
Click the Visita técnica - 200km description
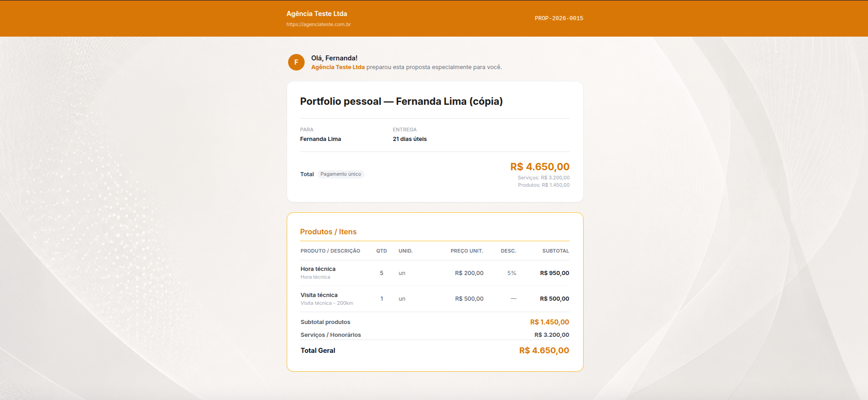point(327,303)
